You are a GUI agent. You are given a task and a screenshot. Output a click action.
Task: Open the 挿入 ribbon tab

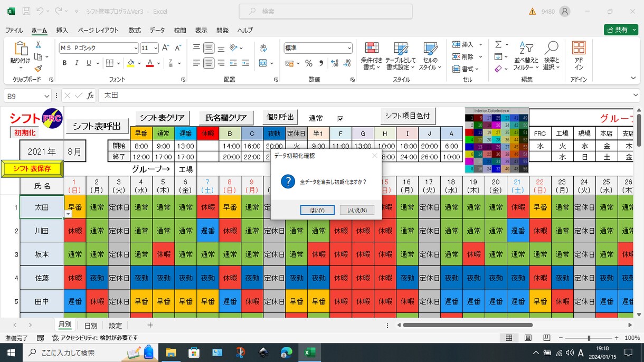click(62, 31)
